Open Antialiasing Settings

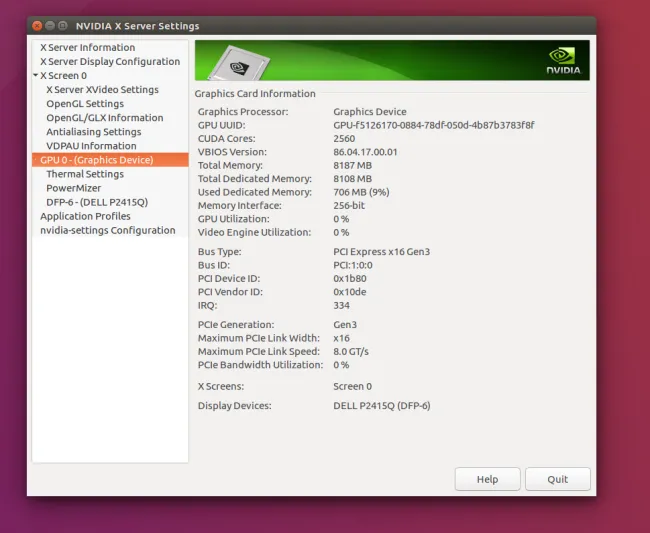[x=94, y=132]
